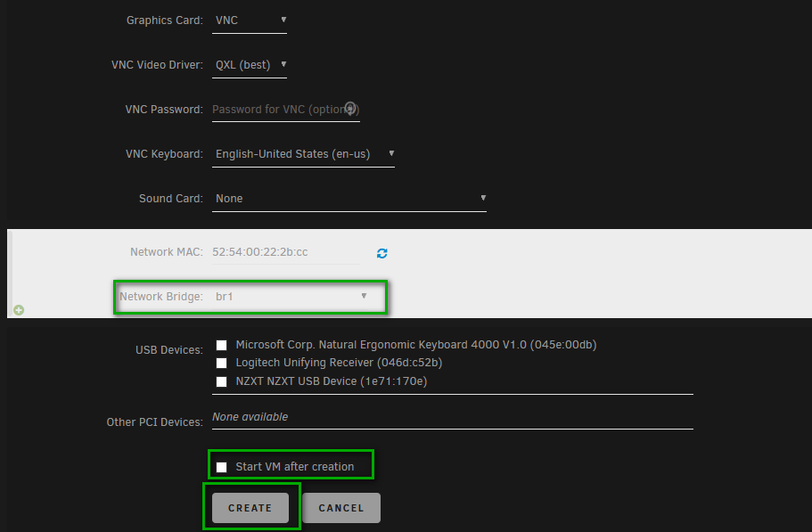The height and width of the screenshot is (532, 812).
Task: Click the 'Graphics Card:' label
Action: coord(165,20)
